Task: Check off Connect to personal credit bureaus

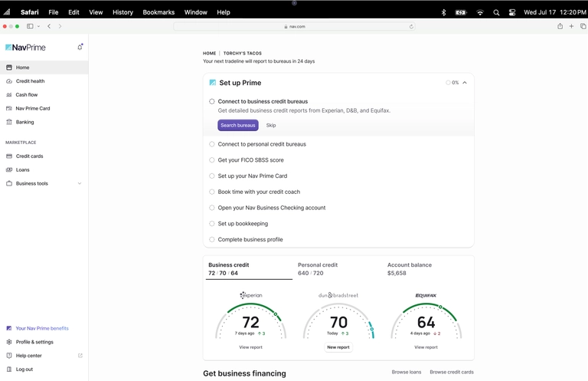Action: 212,144
